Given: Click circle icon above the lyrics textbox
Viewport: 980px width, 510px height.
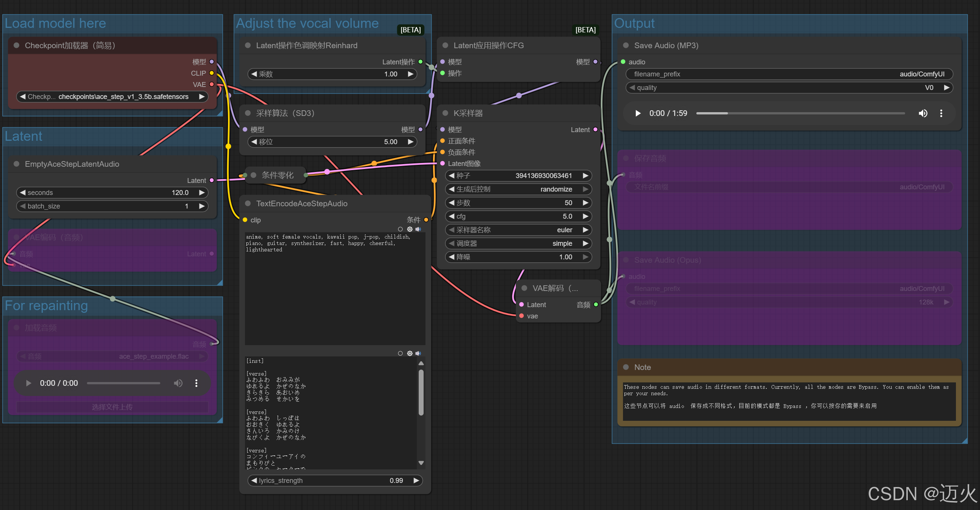Looking at the screenshot, I should 400,353.
